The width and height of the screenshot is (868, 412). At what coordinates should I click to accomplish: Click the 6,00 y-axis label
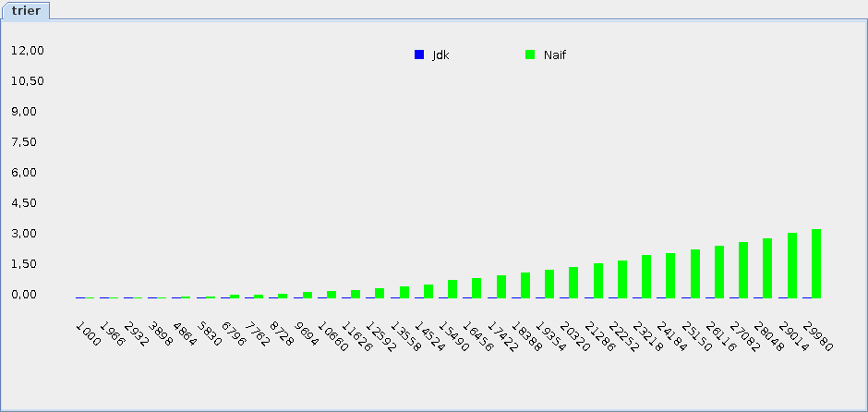pyautogui.click(x=24, y=172)
